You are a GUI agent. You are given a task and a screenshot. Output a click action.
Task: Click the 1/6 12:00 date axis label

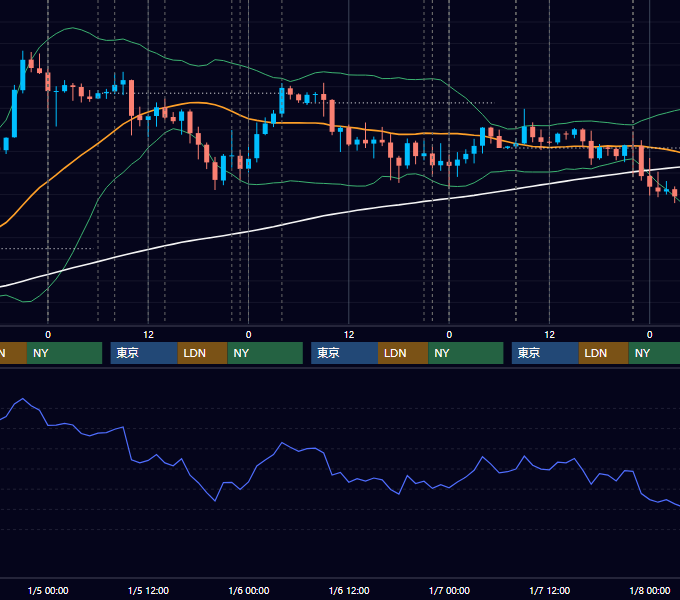point(349,590)
